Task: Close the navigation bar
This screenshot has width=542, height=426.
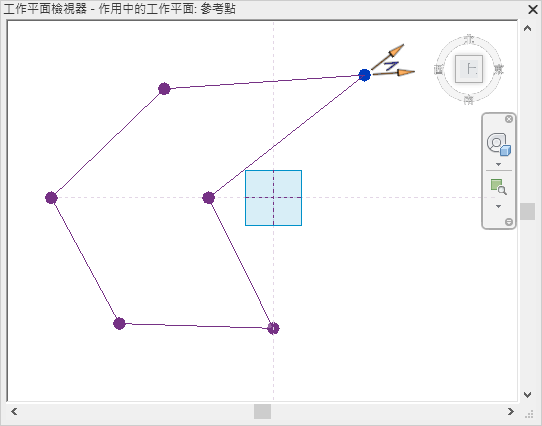Action: tap(509, 119)
